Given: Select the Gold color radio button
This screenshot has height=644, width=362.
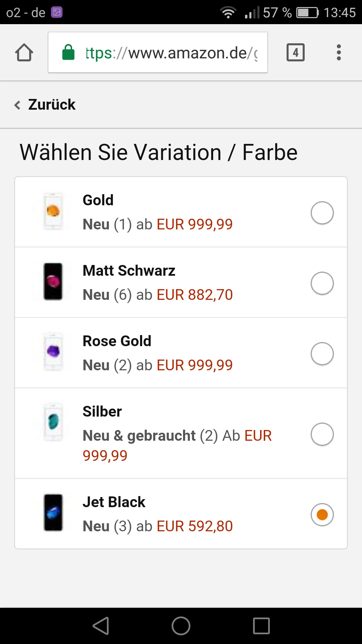Looking at the screenshot, I should point(322,213).
